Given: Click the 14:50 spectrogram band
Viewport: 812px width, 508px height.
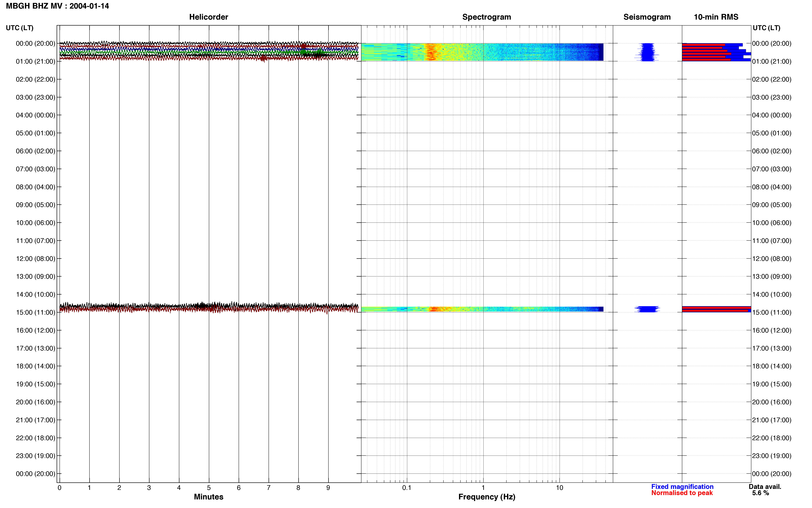Looking at the screenshot, I should (482, 309).
